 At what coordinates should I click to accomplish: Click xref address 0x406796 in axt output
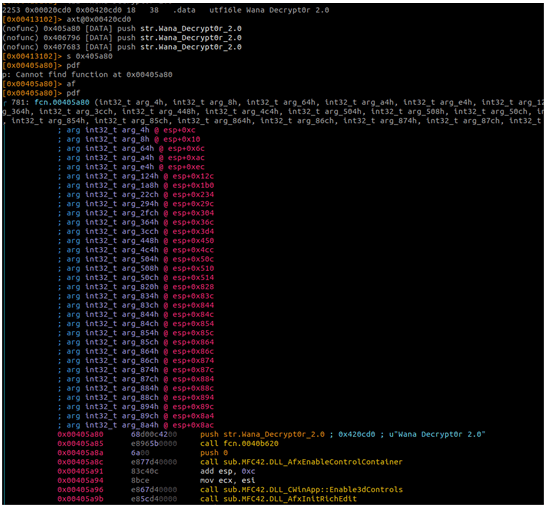[62, 38]
